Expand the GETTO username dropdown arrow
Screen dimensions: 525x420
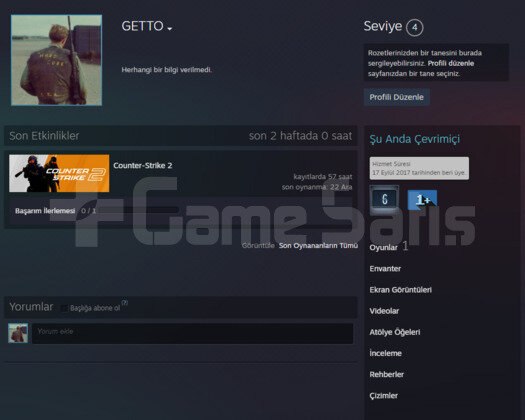170,29
